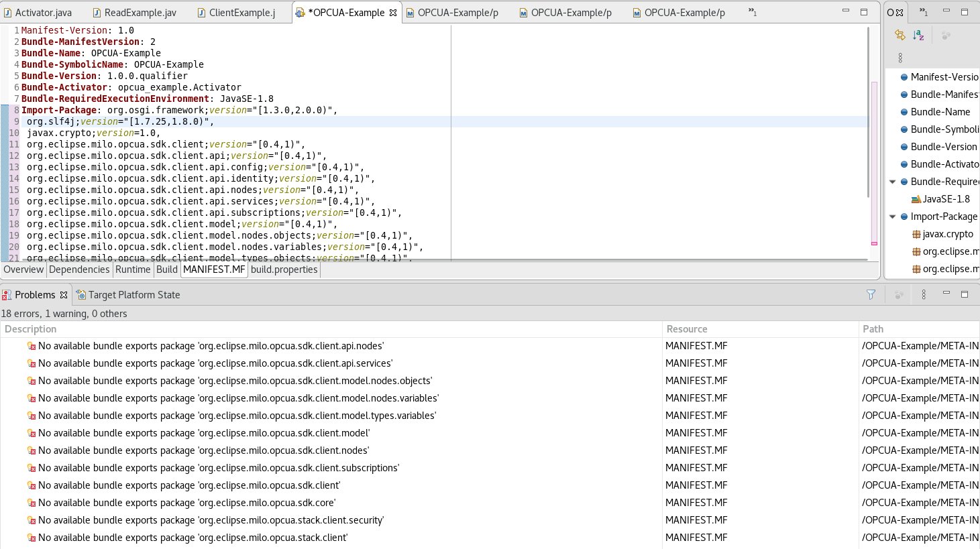Image resolution: width=980 pixels, height=549 pixels.
Task: Maximize the editor area
Action: (864, 12)
